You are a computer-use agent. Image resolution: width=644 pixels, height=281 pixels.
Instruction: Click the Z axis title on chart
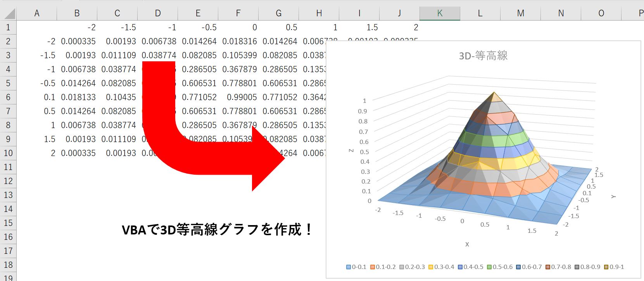pos(351,151)
